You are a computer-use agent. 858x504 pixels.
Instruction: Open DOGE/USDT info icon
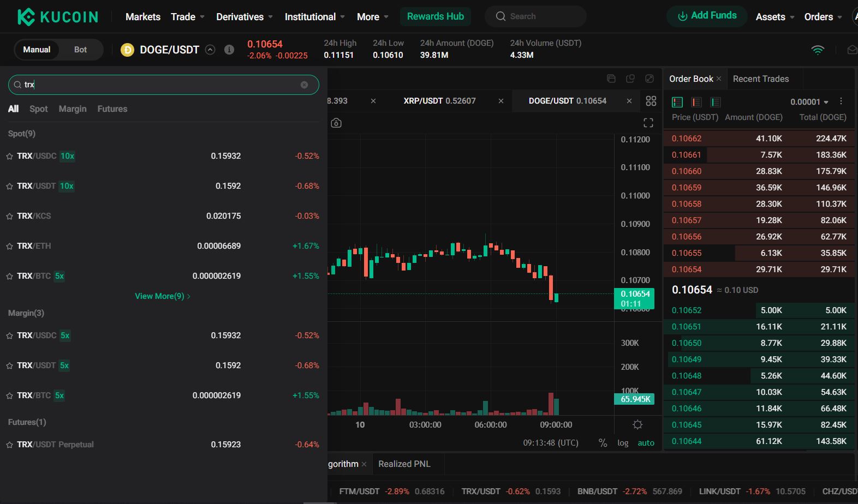pos(229,50)
